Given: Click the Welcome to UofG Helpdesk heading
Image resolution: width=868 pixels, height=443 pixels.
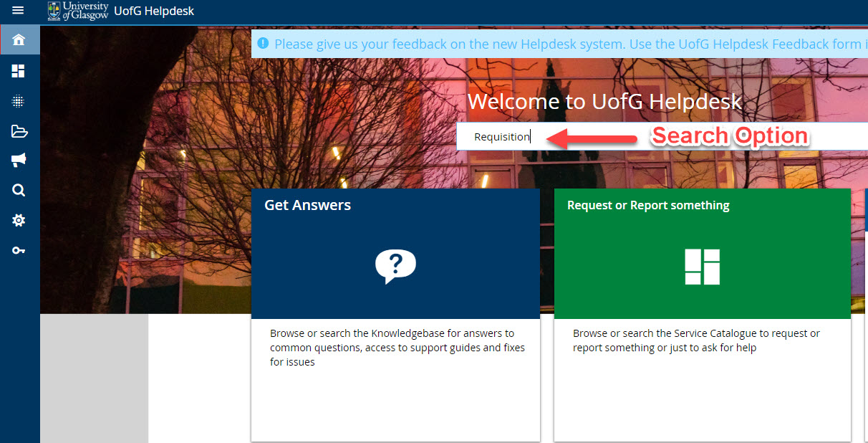Looking at the screenshot, I should (605, 102).
